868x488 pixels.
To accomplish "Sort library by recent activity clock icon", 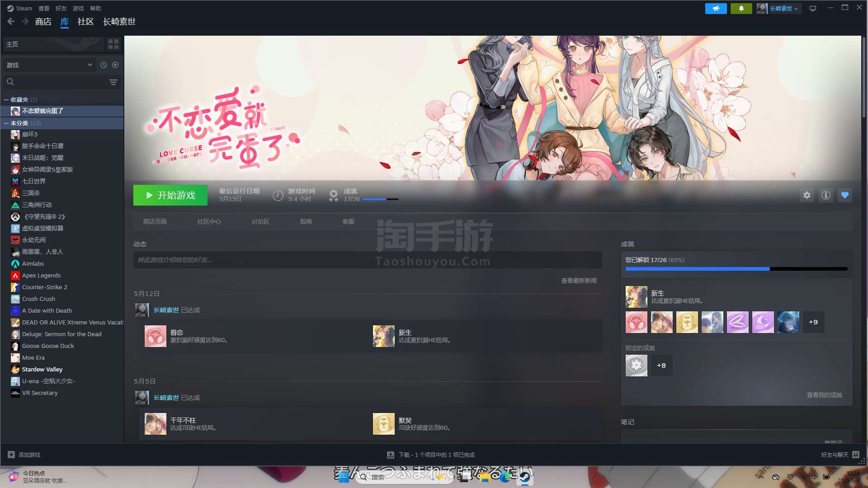I will (x=104, y=65).
